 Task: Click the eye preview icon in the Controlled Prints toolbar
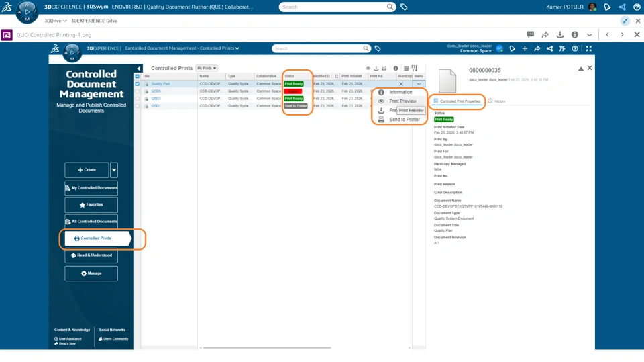pyautogui.click(x=368, y=69)
